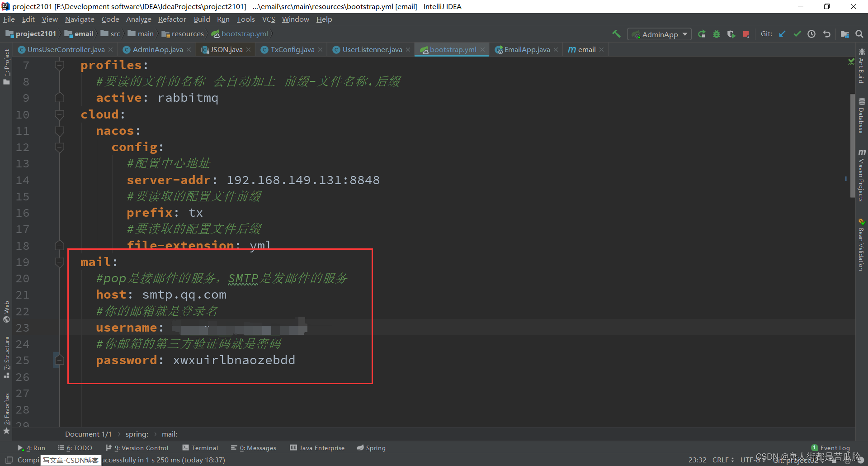The image size is (868, 466).
Task: Open the 6: TODO tool window
Action: pos(75,448)
